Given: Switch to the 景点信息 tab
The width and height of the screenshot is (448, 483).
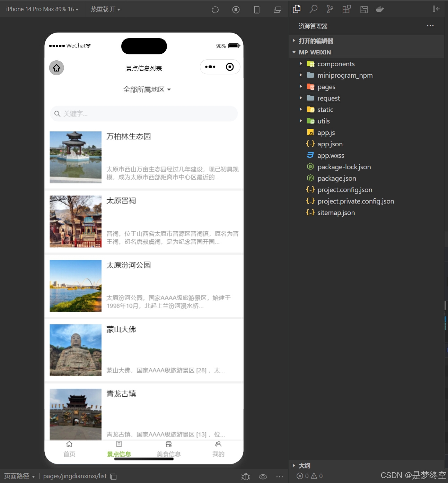Looking at the screenshot, I should 119,449.
